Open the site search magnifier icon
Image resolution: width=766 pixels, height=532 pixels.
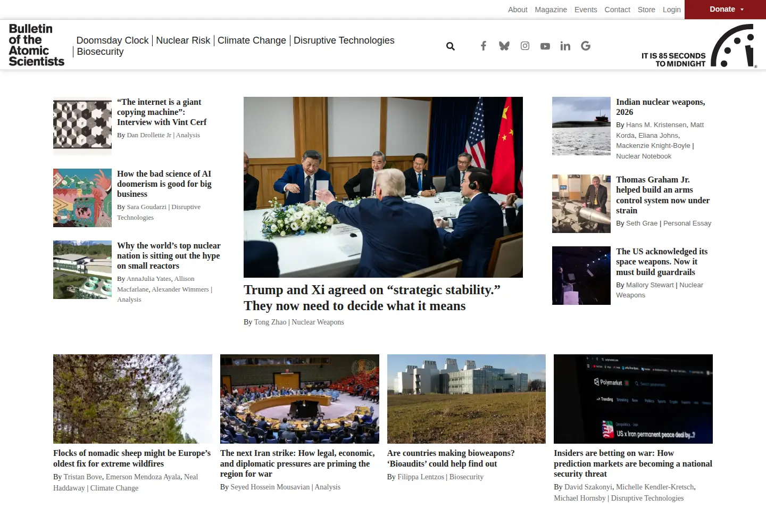pos(451,46)
